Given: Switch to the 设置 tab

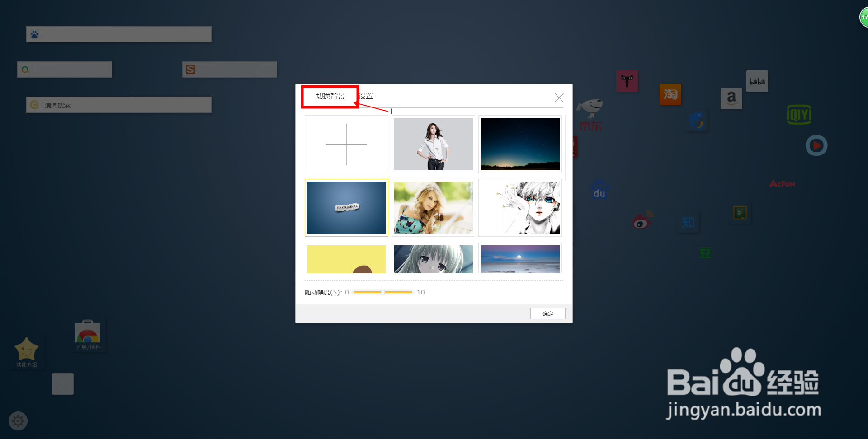Looking at the screenshot, I should click(366, 96).
